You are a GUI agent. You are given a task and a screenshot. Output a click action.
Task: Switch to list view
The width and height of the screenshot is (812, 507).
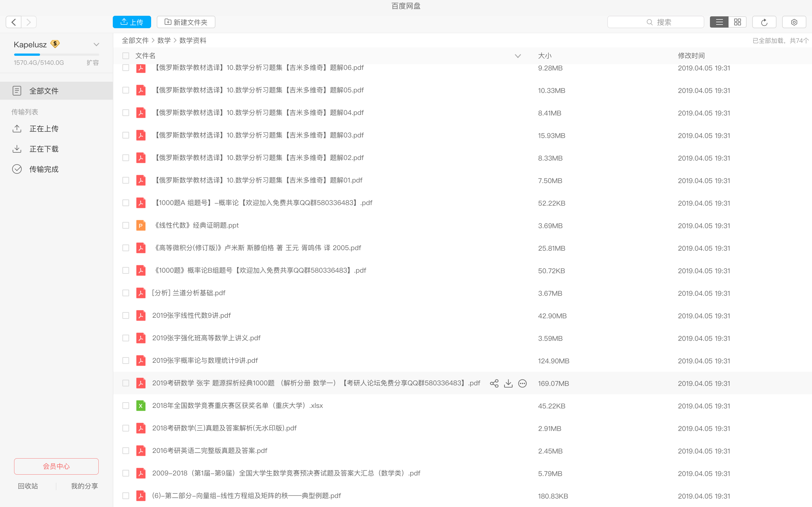pos(719,22)
